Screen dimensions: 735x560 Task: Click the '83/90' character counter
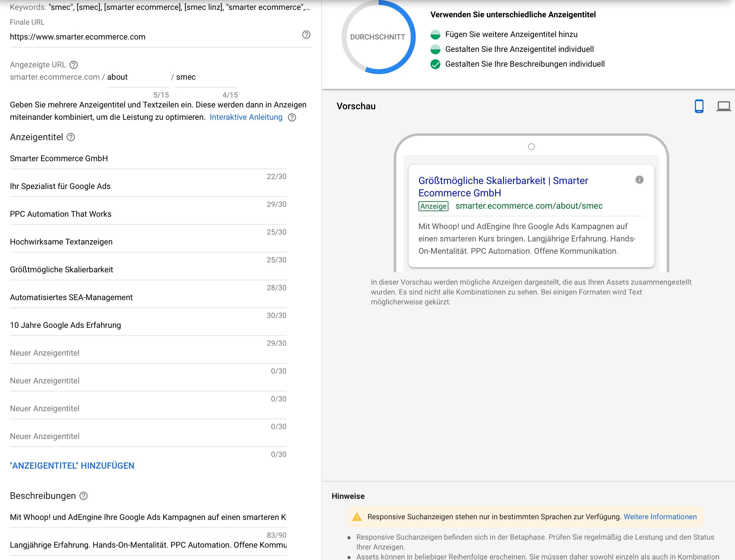pyautogui.click(x=276, y=535)
